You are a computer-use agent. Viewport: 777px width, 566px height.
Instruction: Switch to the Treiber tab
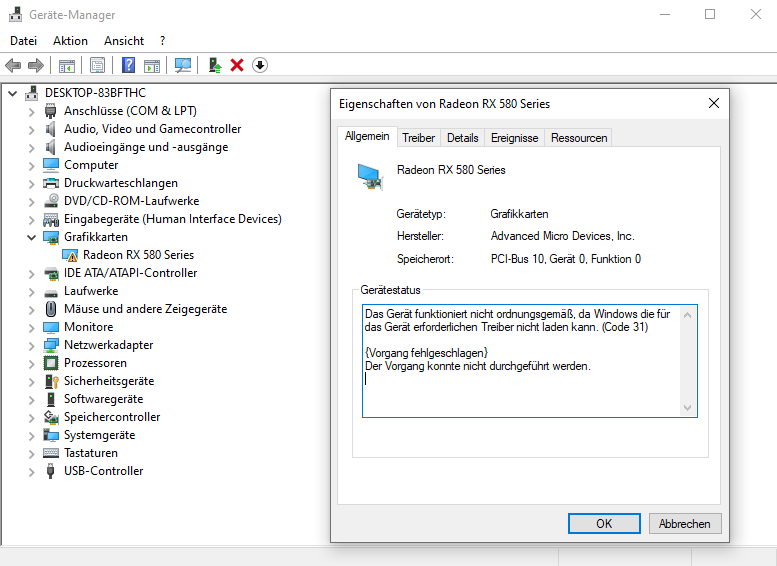[418, 138]
